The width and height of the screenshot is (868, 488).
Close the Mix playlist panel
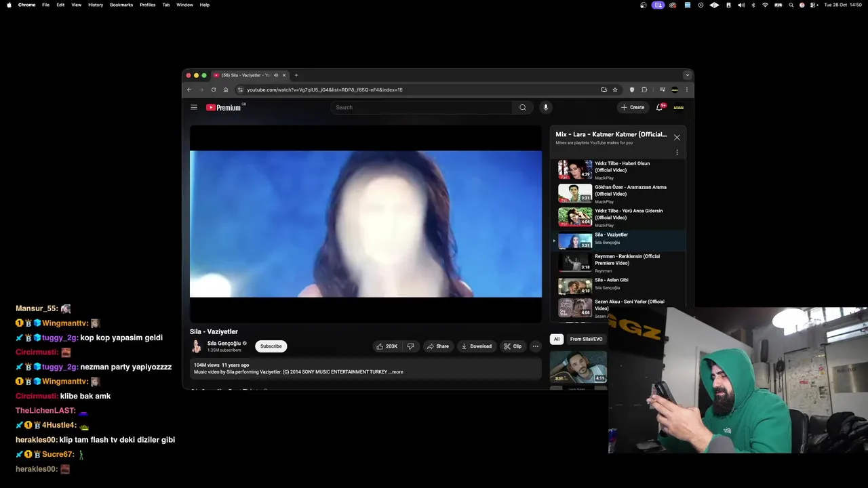[677, 138]
